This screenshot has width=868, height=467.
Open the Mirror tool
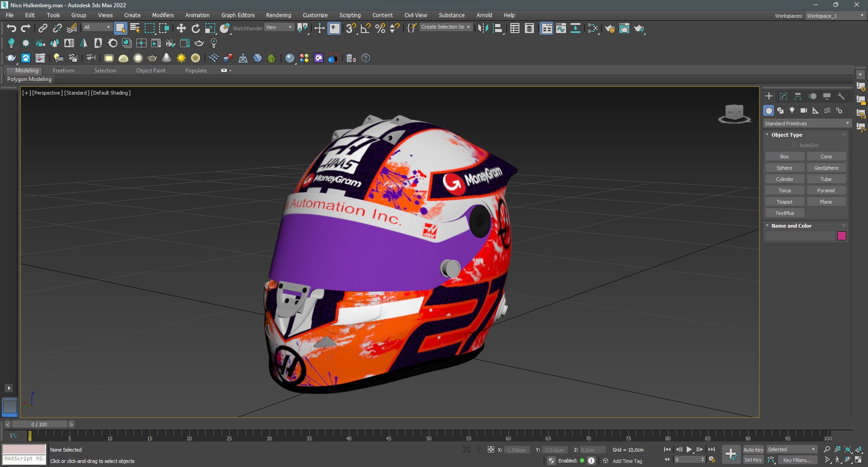click(x=483, y=29)
